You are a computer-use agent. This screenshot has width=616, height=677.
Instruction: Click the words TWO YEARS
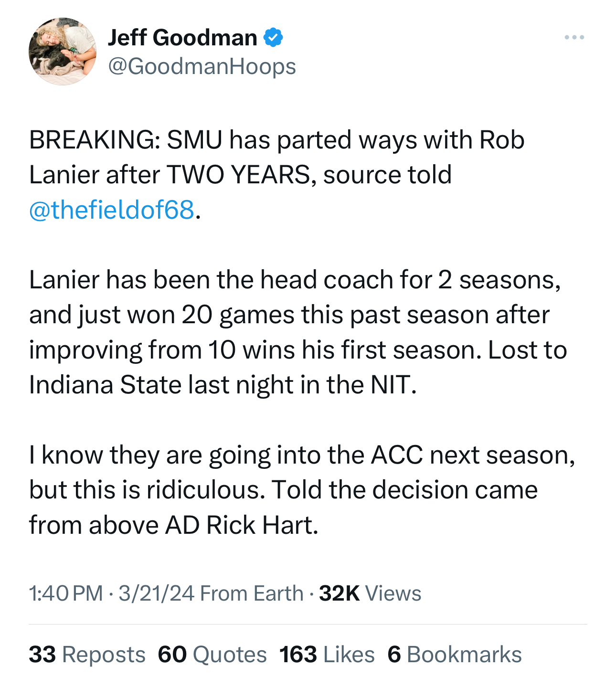click(239, 175)
